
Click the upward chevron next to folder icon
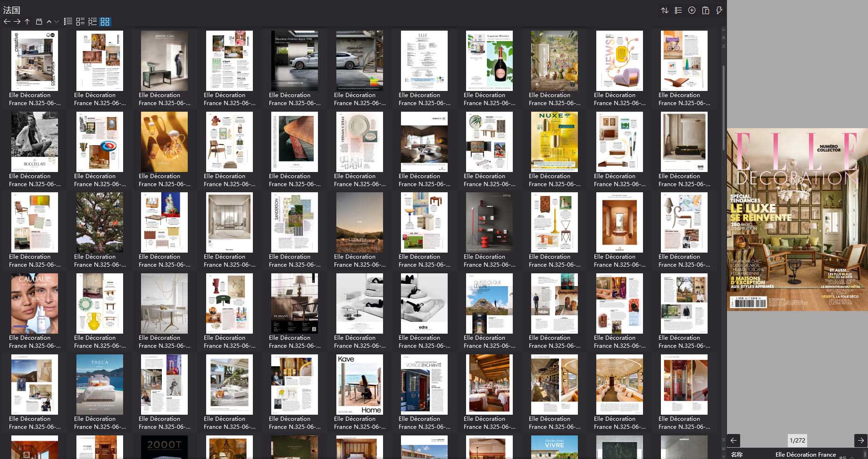[x=49, y=22]
